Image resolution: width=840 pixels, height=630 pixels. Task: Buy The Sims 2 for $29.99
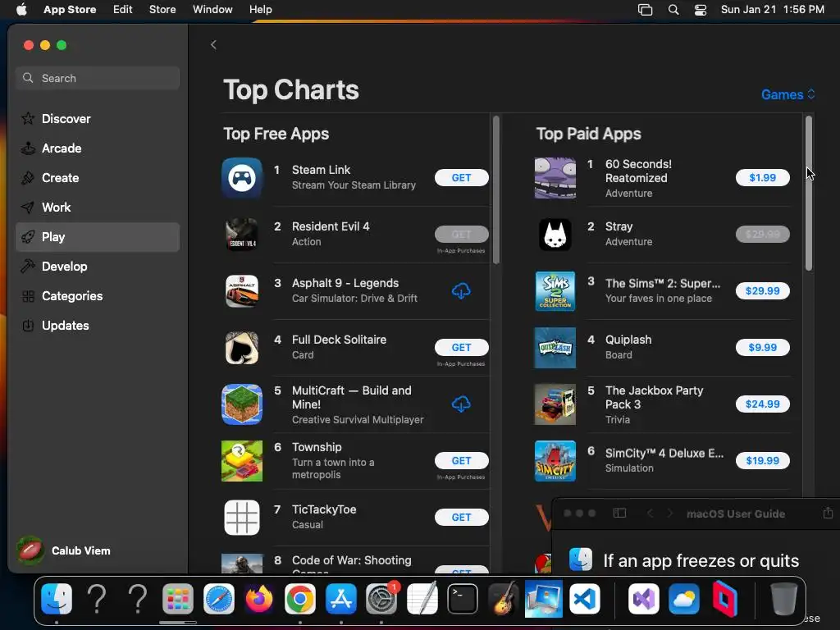(762, 291)
